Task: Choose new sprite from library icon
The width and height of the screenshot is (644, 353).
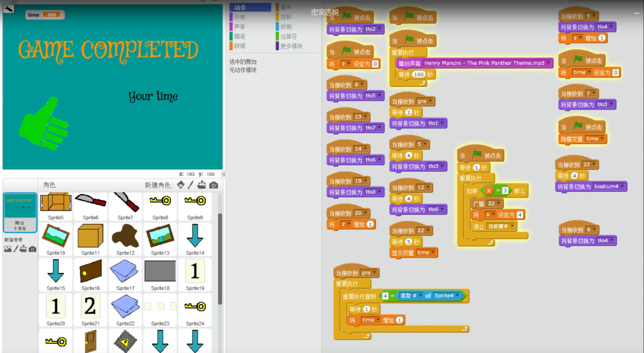Action: click(x=181, y=185)
